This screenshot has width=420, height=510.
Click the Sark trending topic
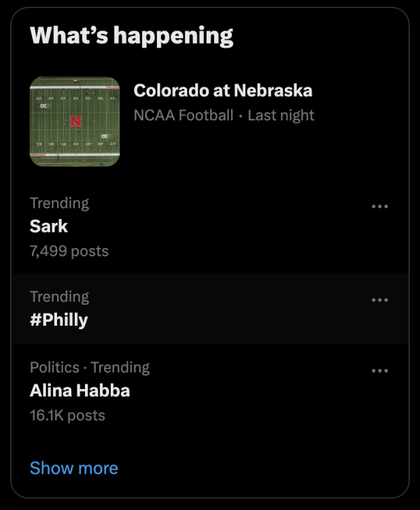pyautogui.click(x=49, y=226)
